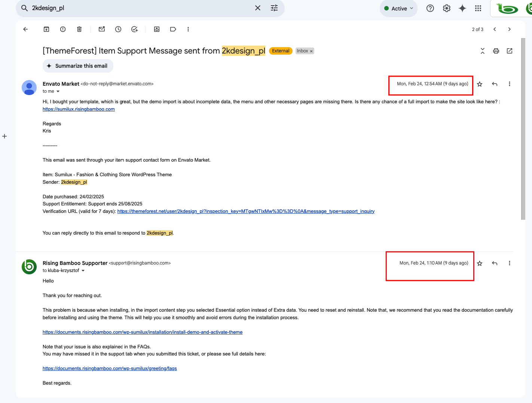Click the Rising Bamboo account logo
The image size is (532, 403).
point(507,8)
